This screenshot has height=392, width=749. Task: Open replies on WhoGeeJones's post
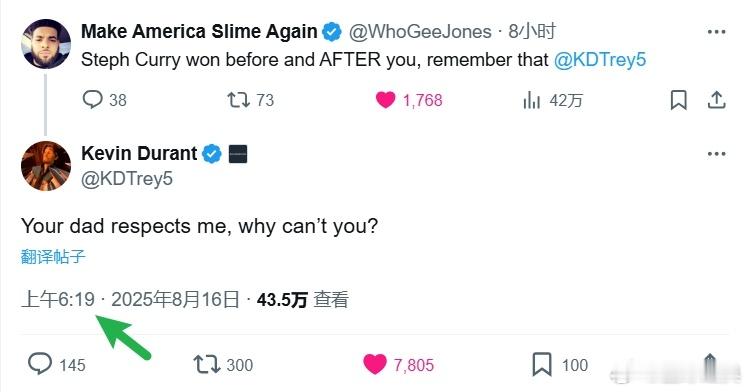click(x=104, y=100)
